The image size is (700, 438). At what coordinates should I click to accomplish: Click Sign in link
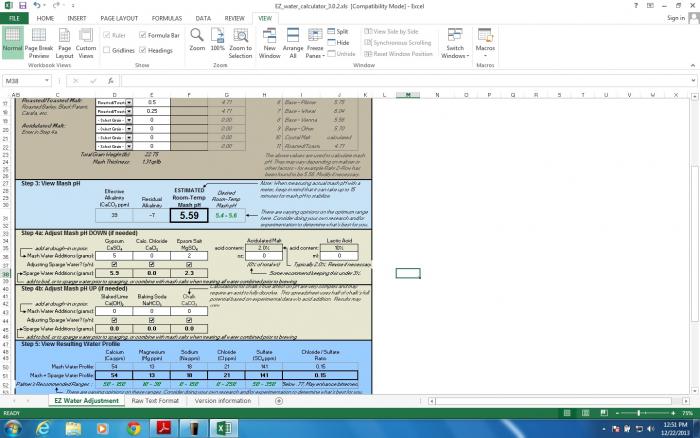pos(676,18)
